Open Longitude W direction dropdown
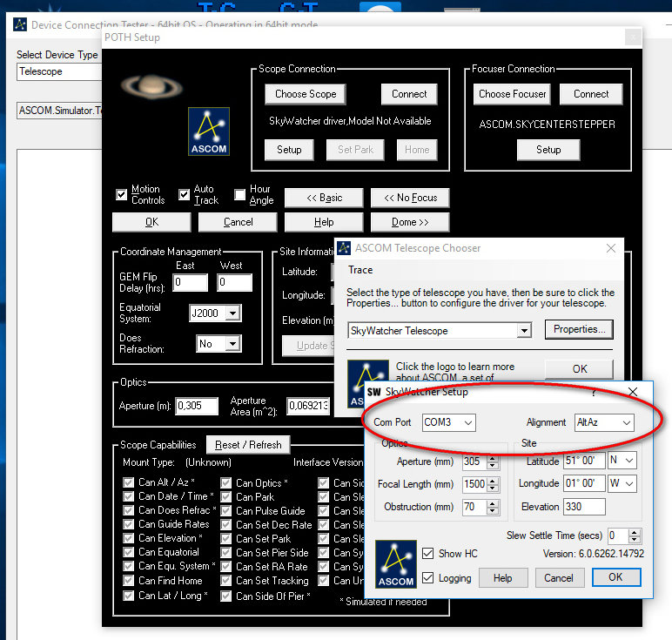 pyautogui.click(x=622, y=483)
